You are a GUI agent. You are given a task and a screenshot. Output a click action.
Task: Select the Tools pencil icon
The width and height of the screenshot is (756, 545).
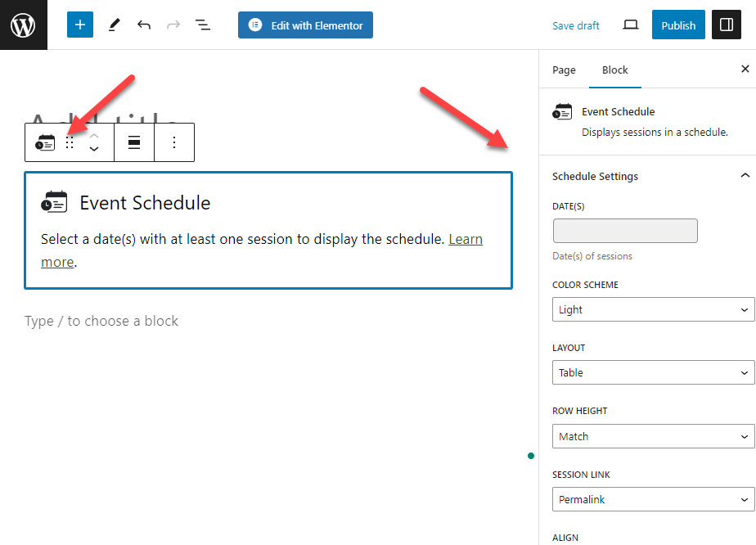tap(115, 25)
